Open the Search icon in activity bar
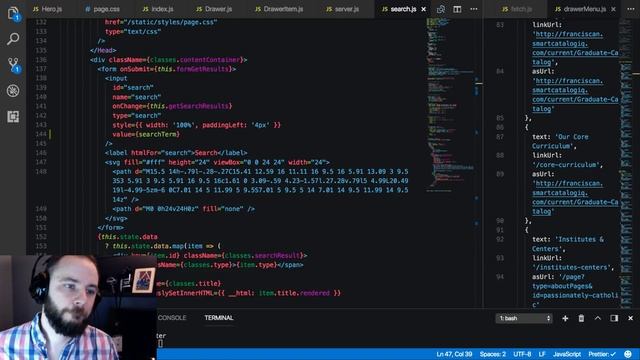 [x=13, y=39]
